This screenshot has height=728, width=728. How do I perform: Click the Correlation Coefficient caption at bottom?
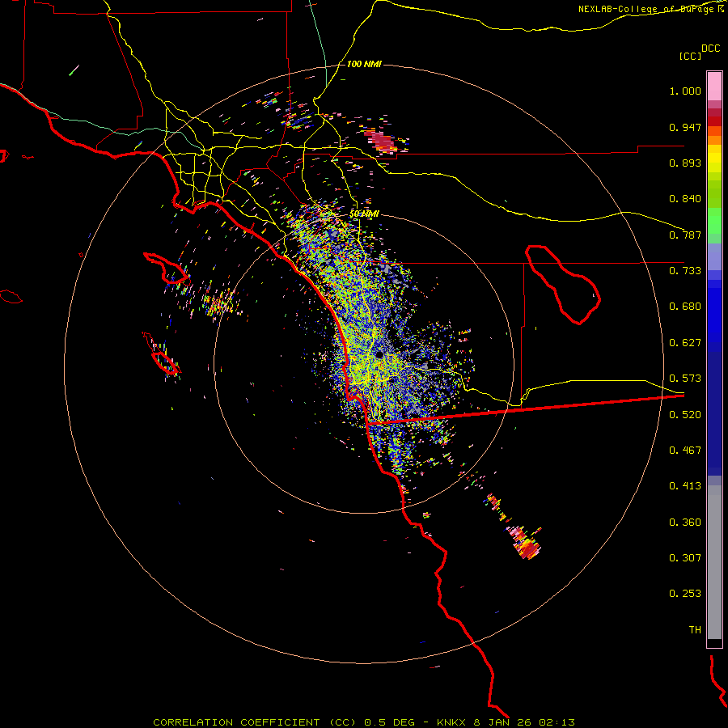364,722
